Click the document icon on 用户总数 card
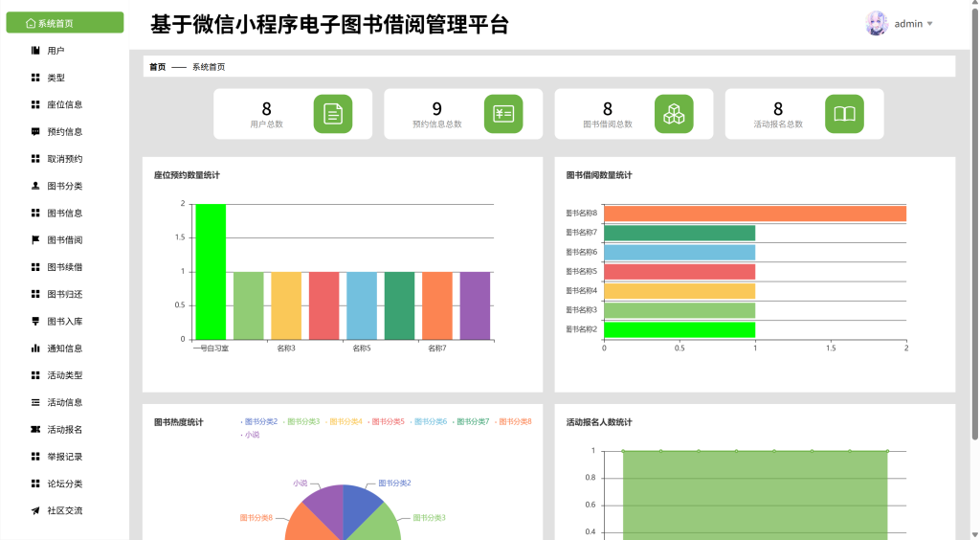 333,114
